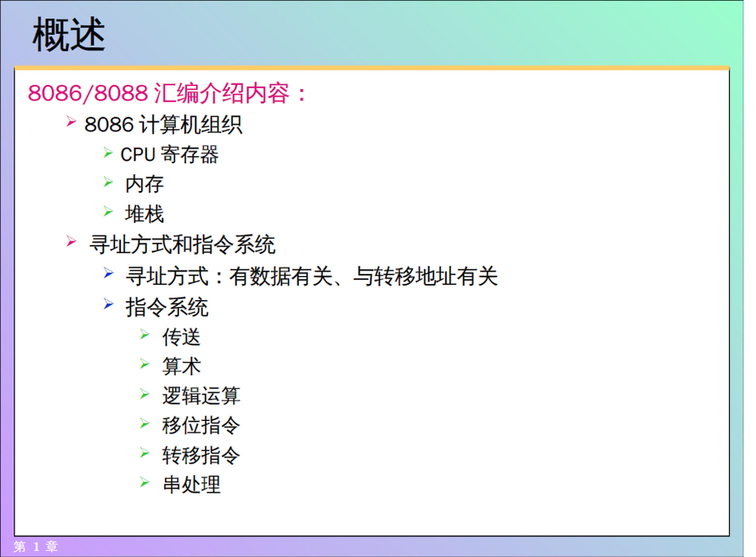
Task: Click the 8086 计算机组织 text line
Action: [x=163, y=125]
